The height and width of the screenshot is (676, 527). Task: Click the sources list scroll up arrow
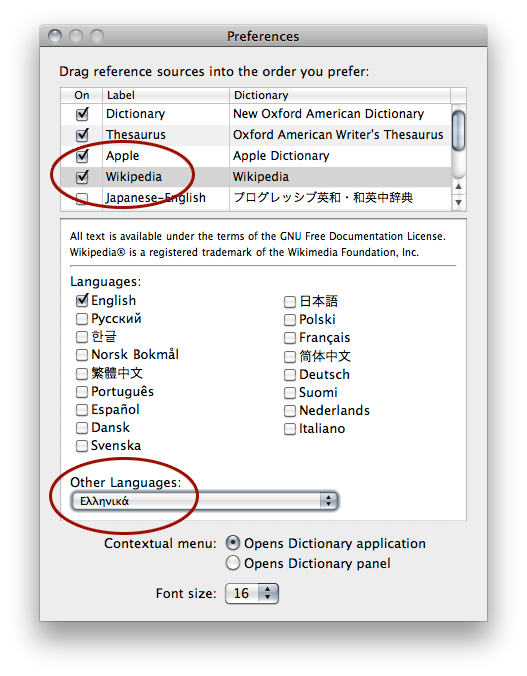[x=458, y=187]
